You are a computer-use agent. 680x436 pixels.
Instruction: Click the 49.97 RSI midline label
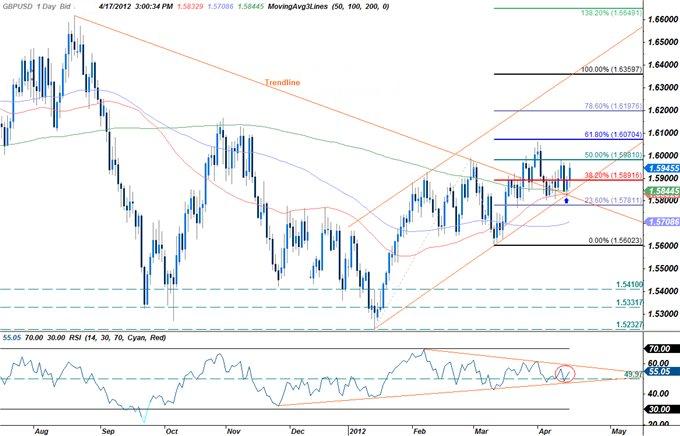(633, 374)
